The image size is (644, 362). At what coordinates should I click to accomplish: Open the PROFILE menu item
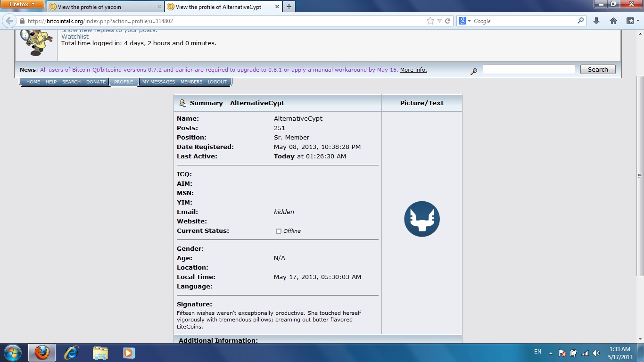coord(124,82)
